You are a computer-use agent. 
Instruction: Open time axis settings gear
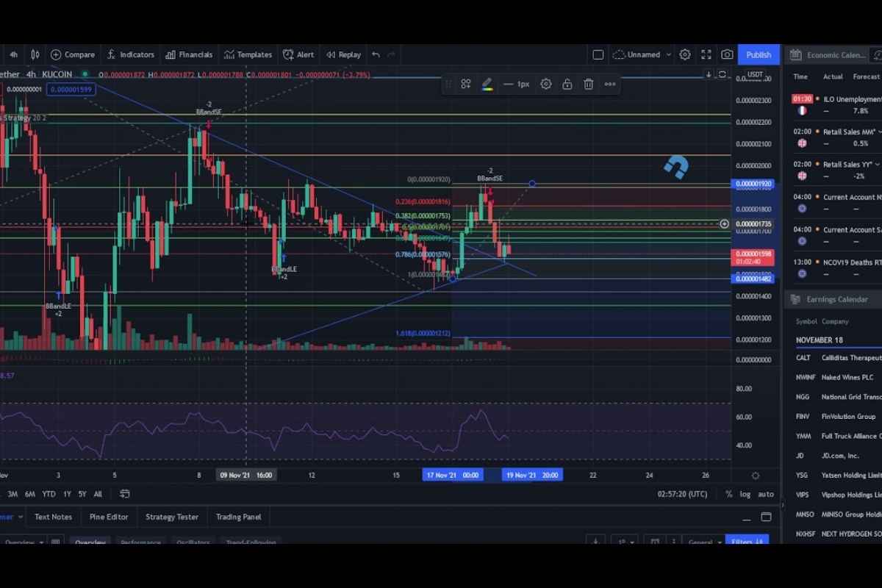point(756,476)
